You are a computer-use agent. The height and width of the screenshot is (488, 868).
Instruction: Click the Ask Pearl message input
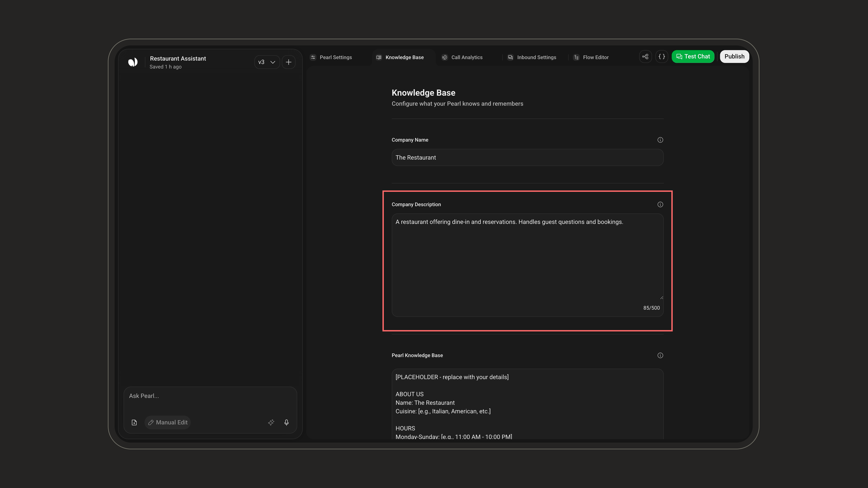pos(210,396)
